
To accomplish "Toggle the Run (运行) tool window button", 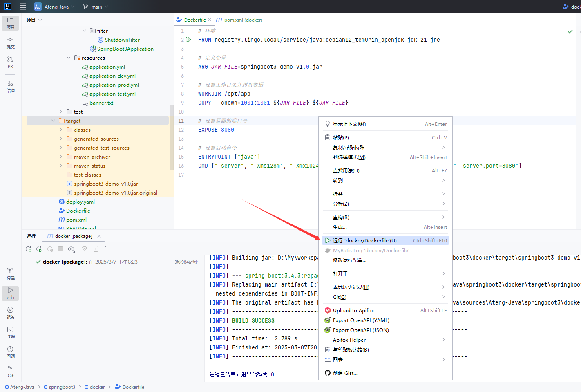I will point(10,293).
